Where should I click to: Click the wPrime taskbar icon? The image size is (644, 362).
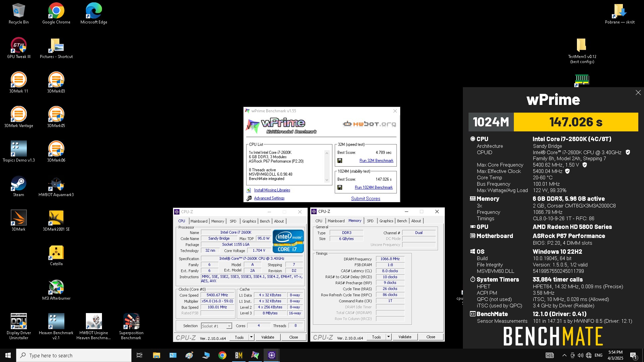pos(255,355)
